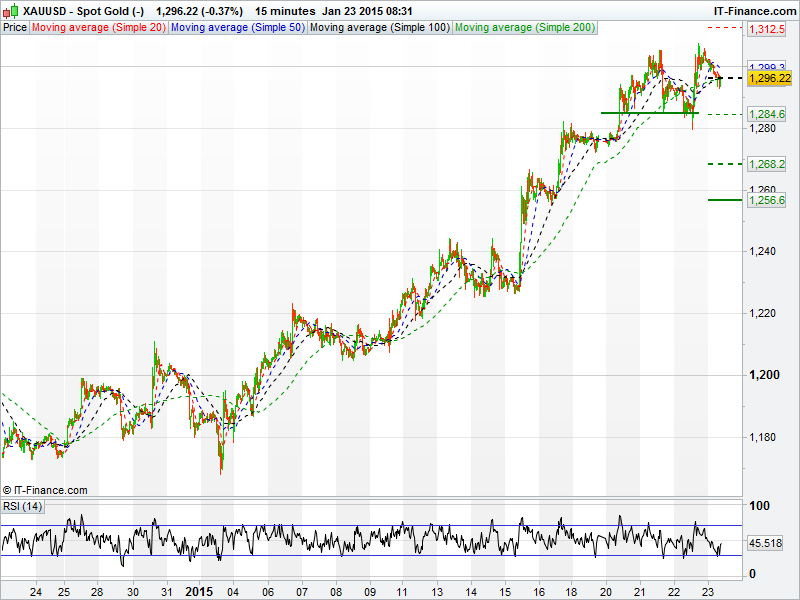Select the Price legend tab
This screenshot has width=800, height=600.
[x=15, y=28]
